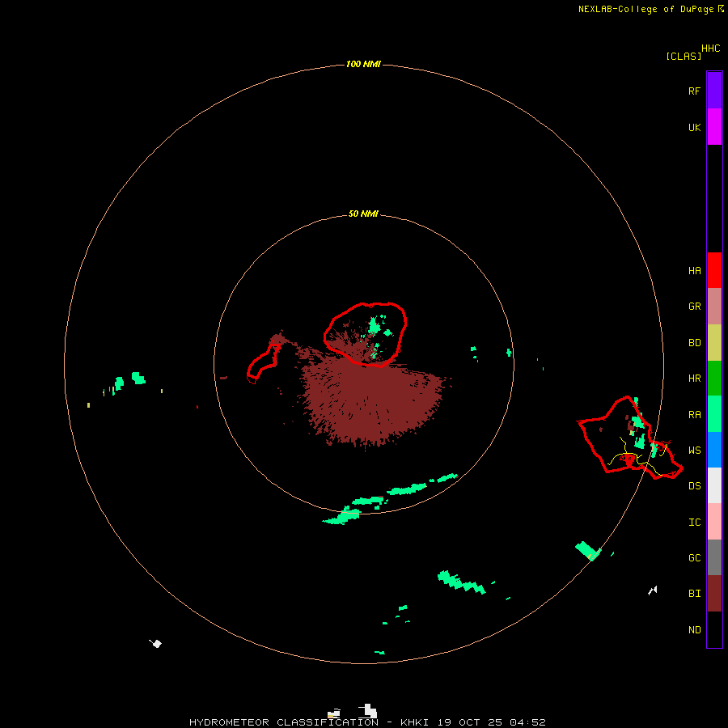Click the 04:52 timestamp

(527, 722)
